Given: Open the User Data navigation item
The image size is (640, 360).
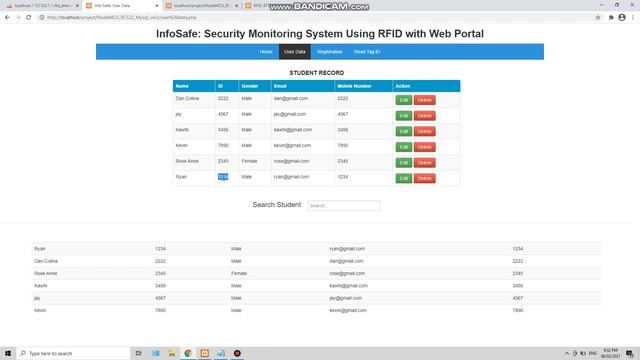Looking at the screenshot, I should [x=295, y=52].
